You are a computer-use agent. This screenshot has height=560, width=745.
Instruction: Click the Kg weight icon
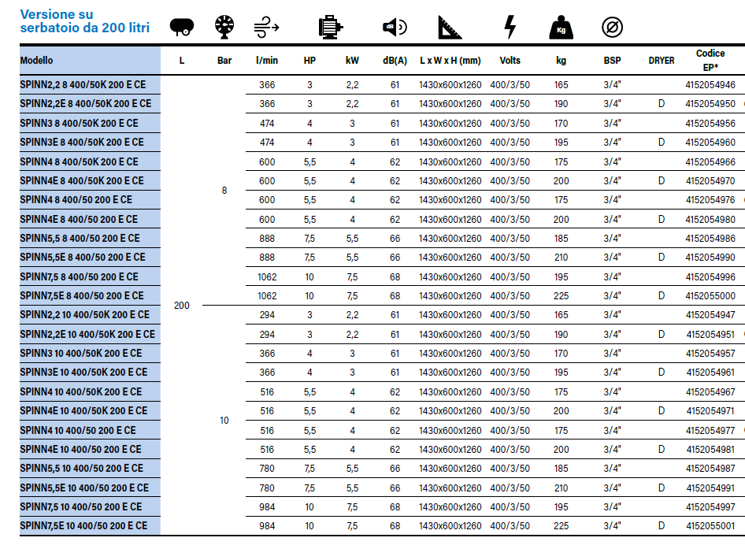pyautogui.click(x=561, y=28)
